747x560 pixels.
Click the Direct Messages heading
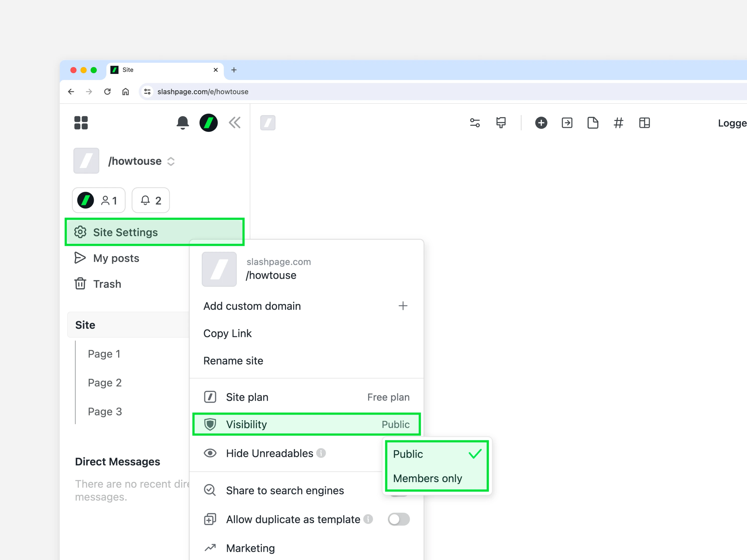click(x=118, y=462)
